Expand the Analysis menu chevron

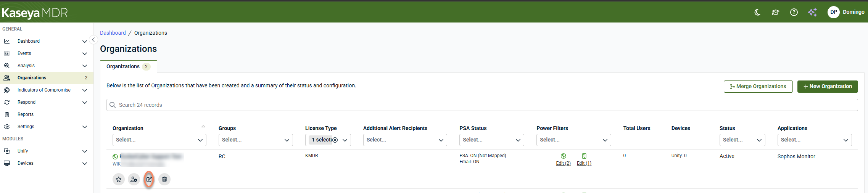85,66
